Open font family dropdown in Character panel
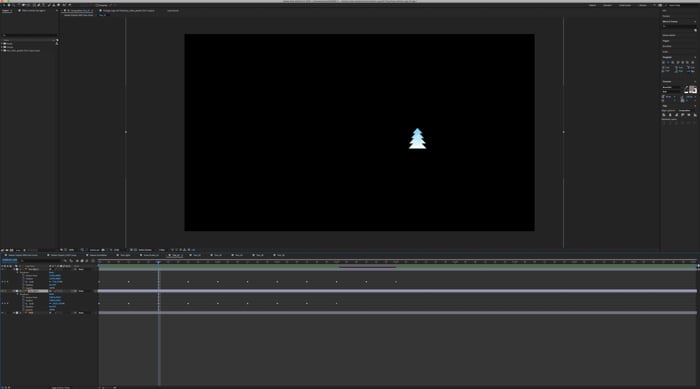Image resolution: width=700 pixels, height=389 pixels. tap(671, 87)
